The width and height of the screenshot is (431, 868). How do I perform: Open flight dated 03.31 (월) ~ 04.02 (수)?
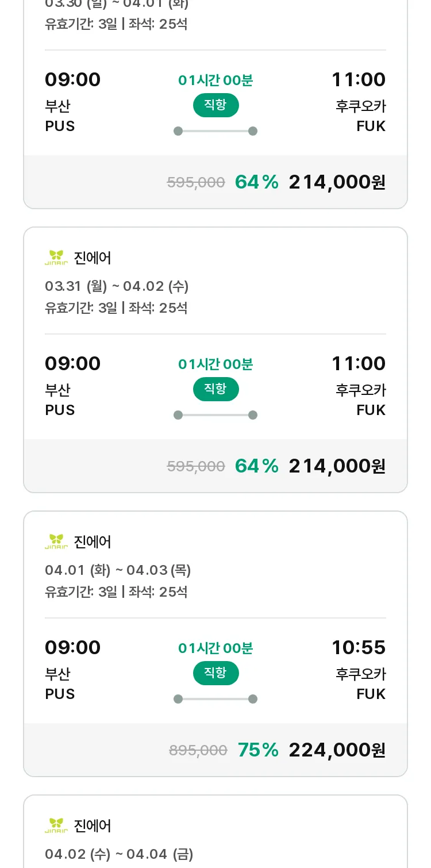[x=215, y=360]
